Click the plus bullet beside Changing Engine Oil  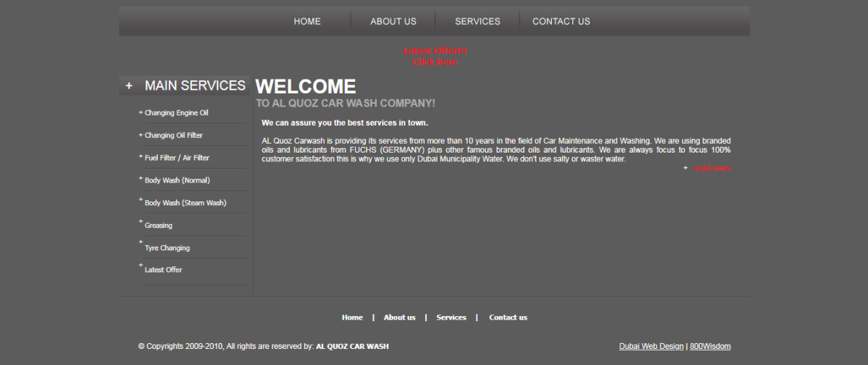pos(140,112)
